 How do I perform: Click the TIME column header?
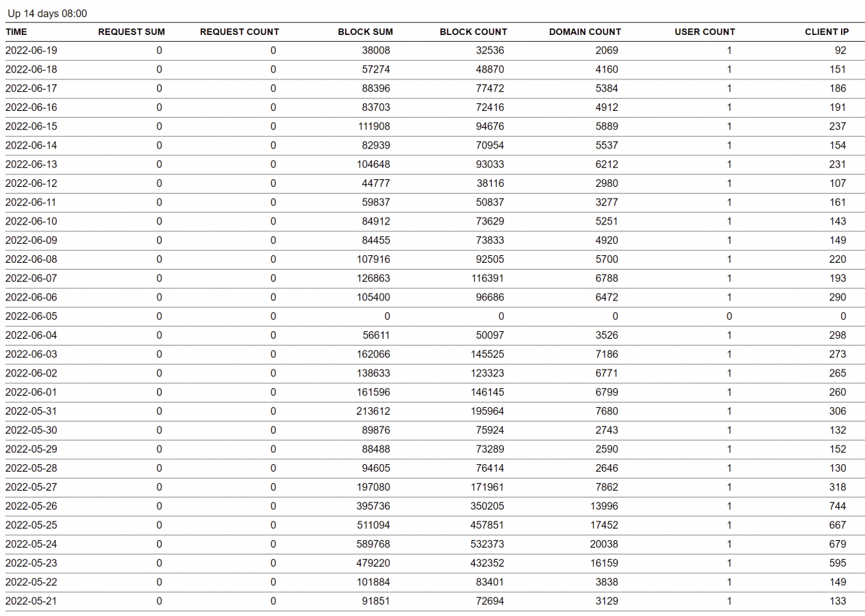coord(16,31)
